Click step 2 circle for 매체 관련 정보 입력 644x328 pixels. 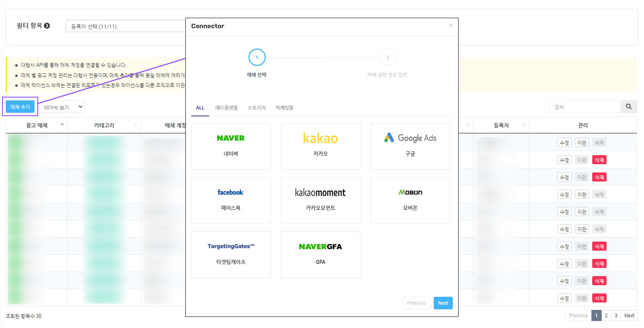pyautogui.click(x=388, y=58)
